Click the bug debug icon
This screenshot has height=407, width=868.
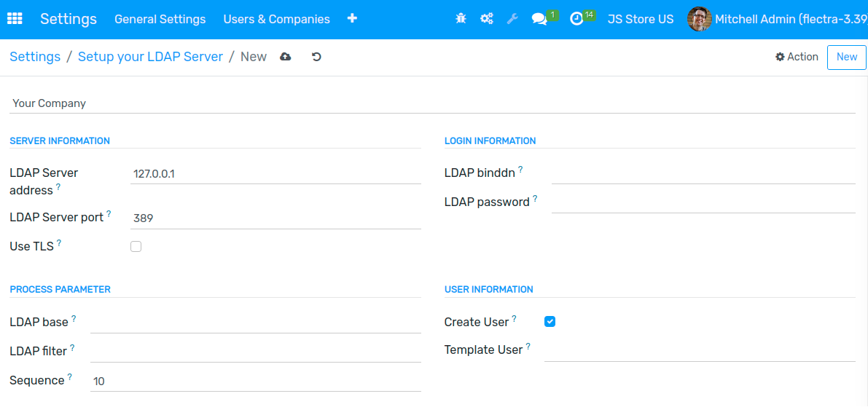click(x=461, y=19)
